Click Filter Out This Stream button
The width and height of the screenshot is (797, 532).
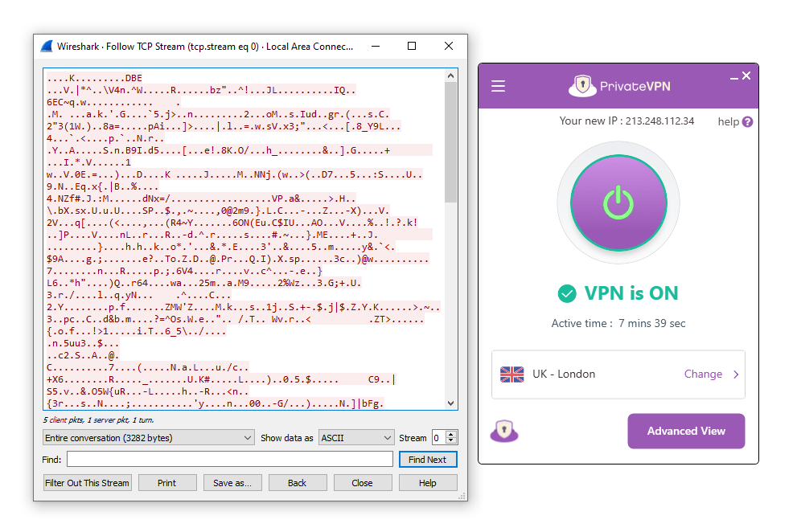pyautogui.click(x=88, y=483)
